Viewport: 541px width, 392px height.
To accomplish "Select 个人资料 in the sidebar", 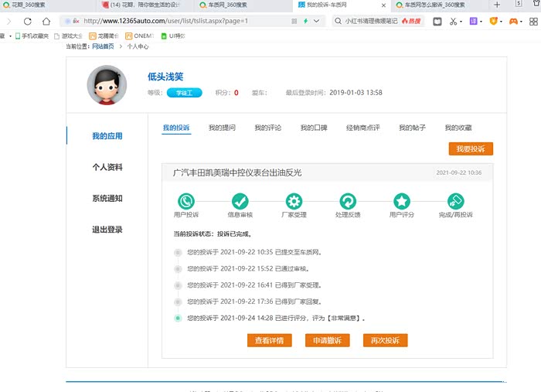I will tap(107, 167).
